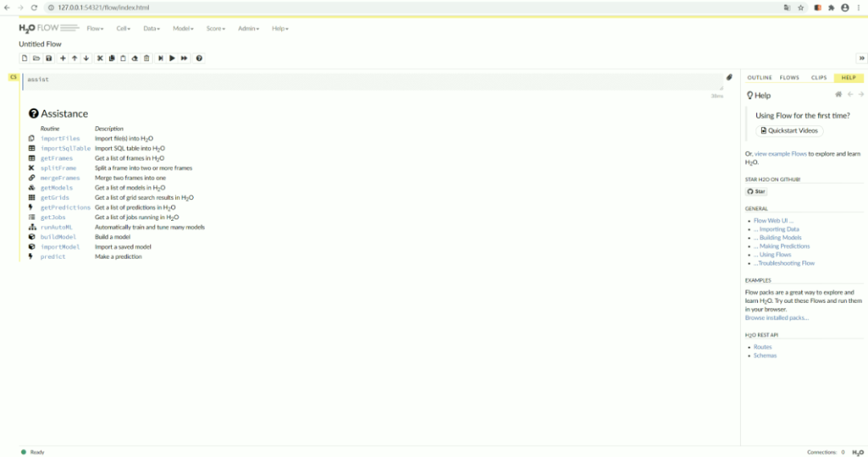Open the Help menu in top navigation
The image size is (868, 457).
coord(280,28)
